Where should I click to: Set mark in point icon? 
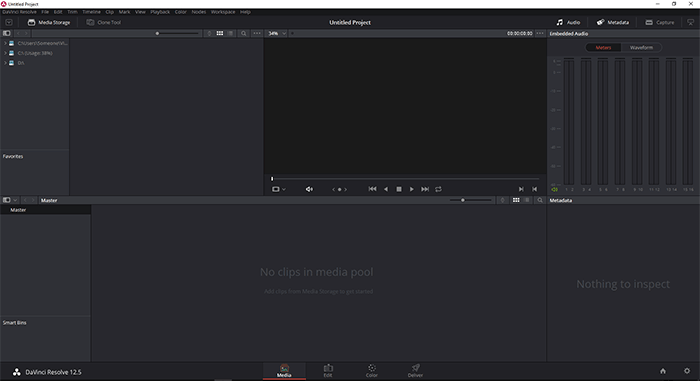pyautogui.click(x=521, y=189)
